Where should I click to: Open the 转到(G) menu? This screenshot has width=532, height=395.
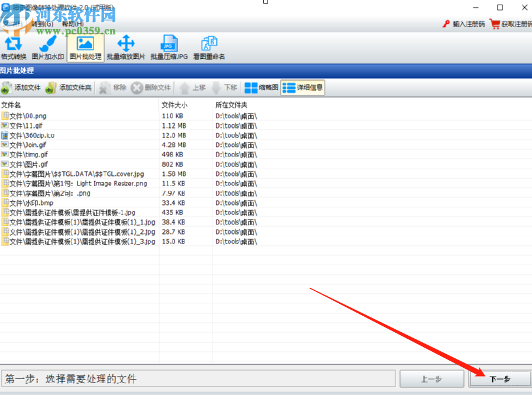(43, 24)
